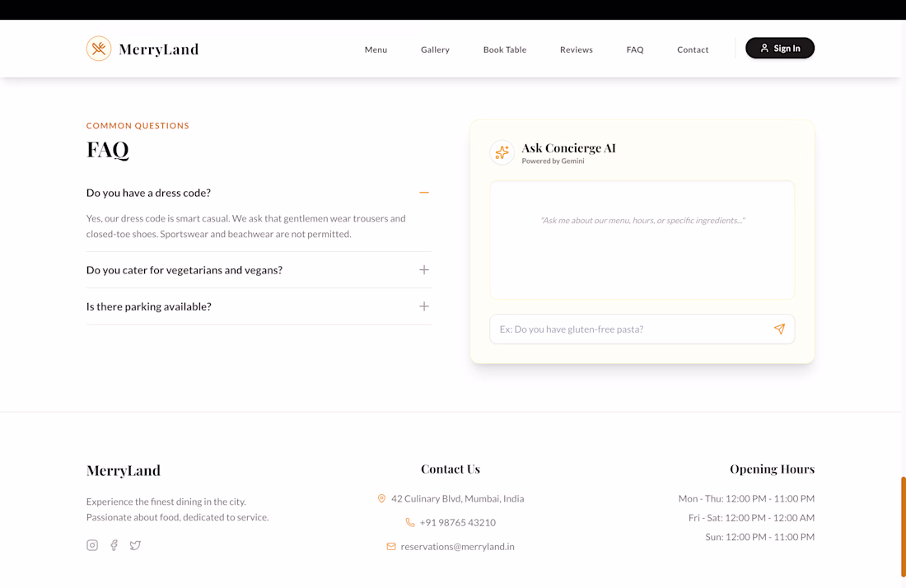The height and width of the screenshot is (588, 906).
Task: Click the location pin icon beside the address
Action: pos(381,498)
